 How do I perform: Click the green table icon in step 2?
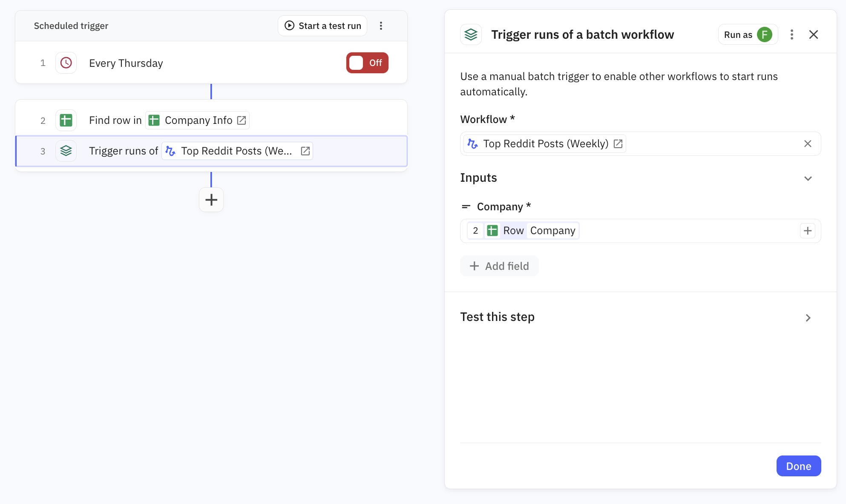(66, 120)
